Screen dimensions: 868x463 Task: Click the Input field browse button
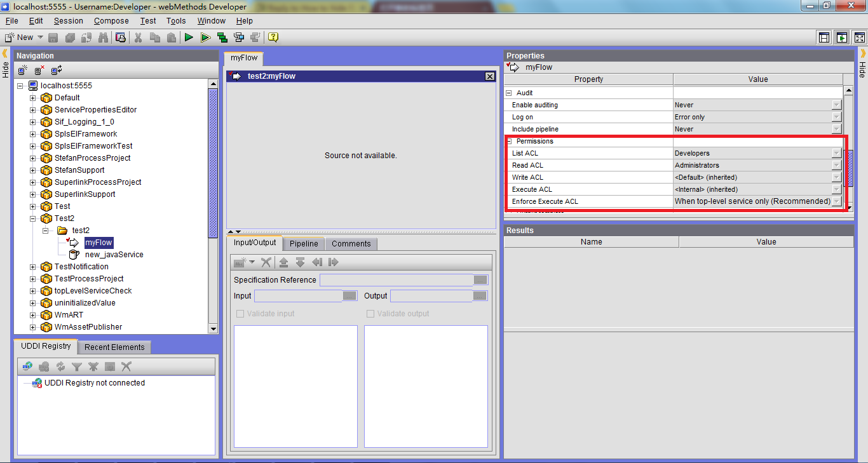click(x=349, y=296)
